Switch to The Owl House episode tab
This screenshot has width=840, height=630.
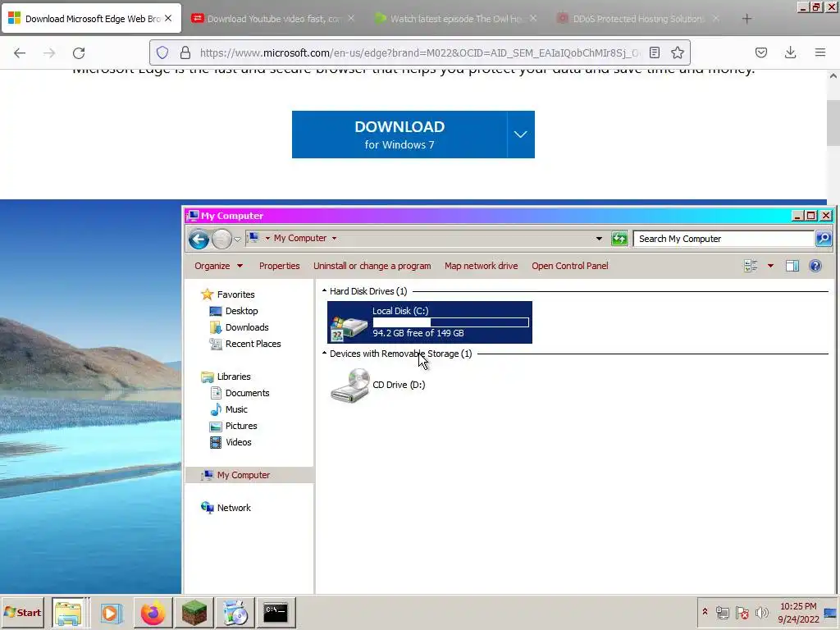[x=455, y=19]
